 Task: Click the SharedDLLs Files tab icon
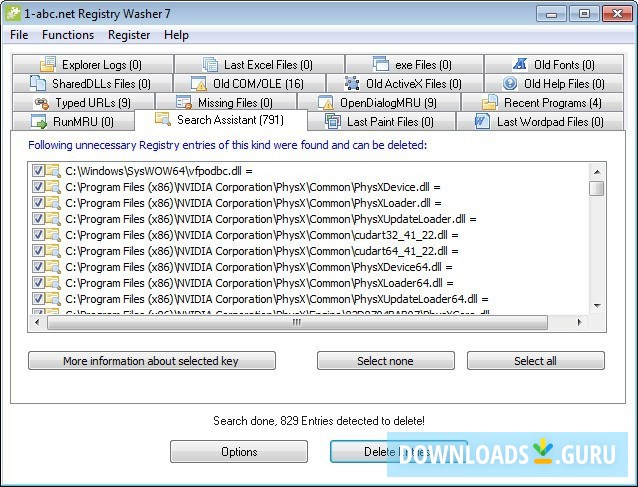38,83
